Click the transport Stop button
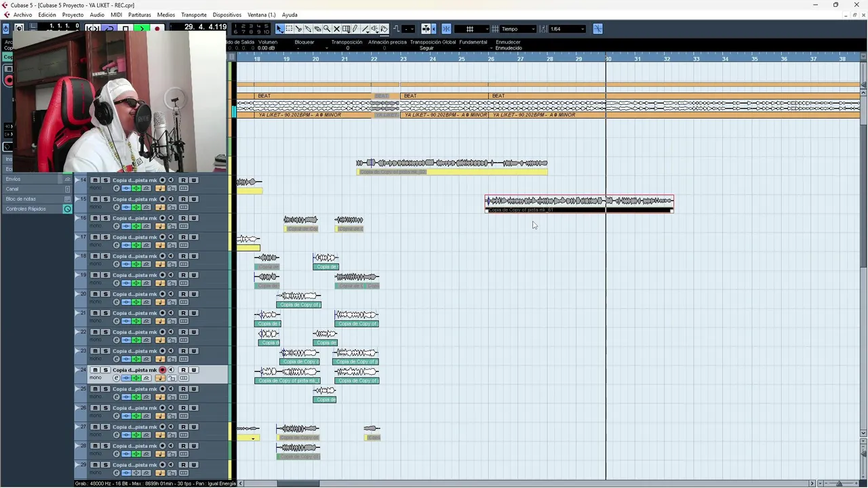The width and height of the screenshot is (868, 488). pos(125,28)
